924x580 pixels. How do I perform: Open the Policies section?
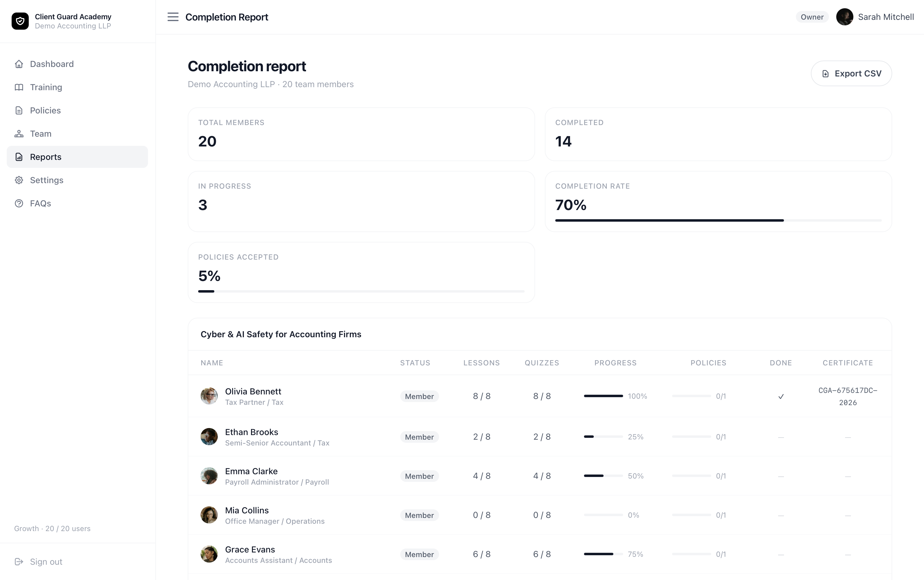77,110
